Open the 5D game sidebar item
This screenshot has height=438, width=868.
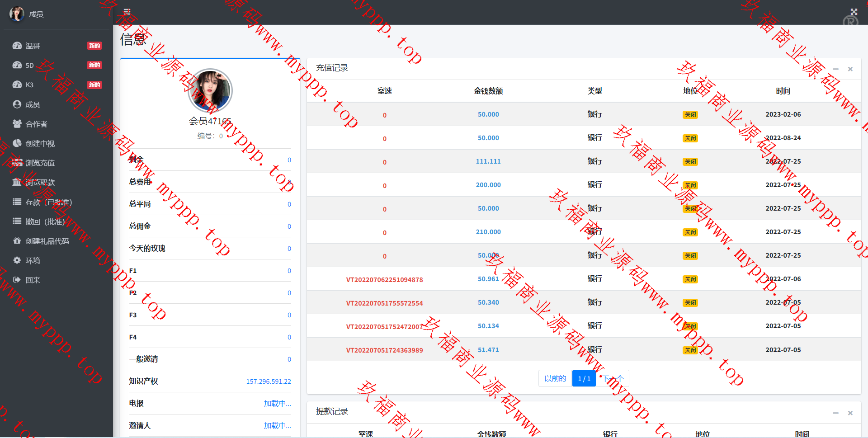pyautogui.click(x=17, y=65)
